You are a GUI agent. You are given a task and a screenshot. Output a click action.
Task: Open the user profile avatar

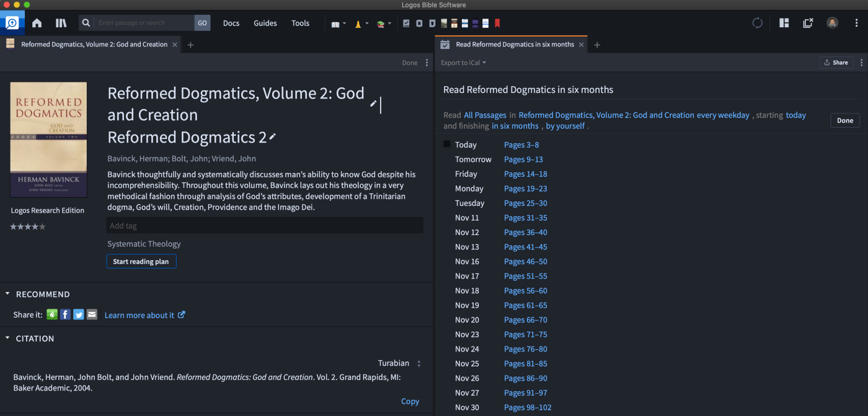[x=832, y=23]
